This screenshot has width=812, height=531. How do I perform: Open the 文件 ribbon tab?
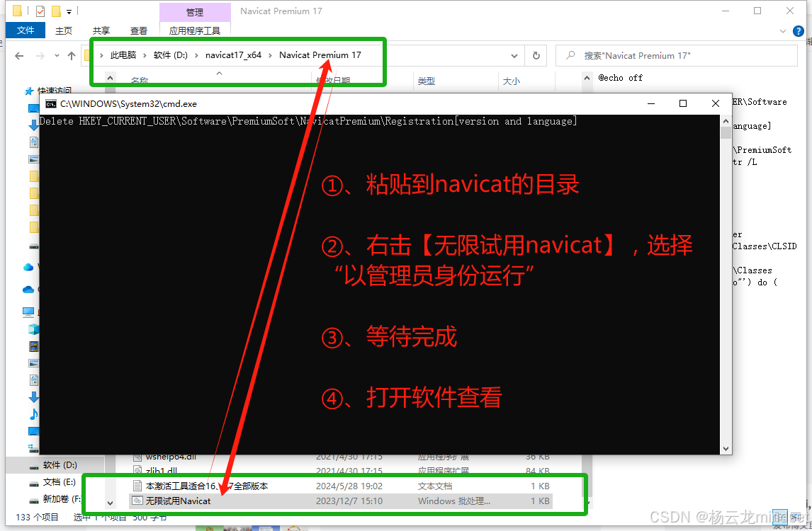click(26, 30)
